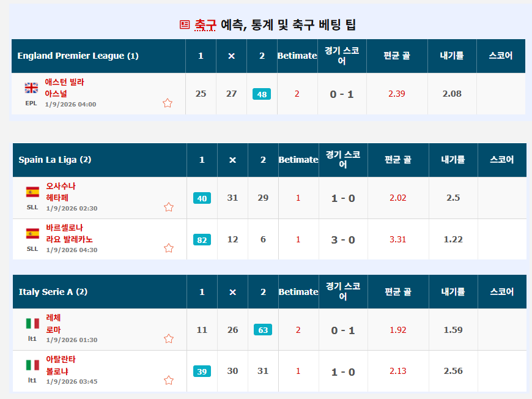The height and width of the screenshot is (399, 532).
Task: Click the 2.56 odds value for 아탈란타 match
Action: 453,371
